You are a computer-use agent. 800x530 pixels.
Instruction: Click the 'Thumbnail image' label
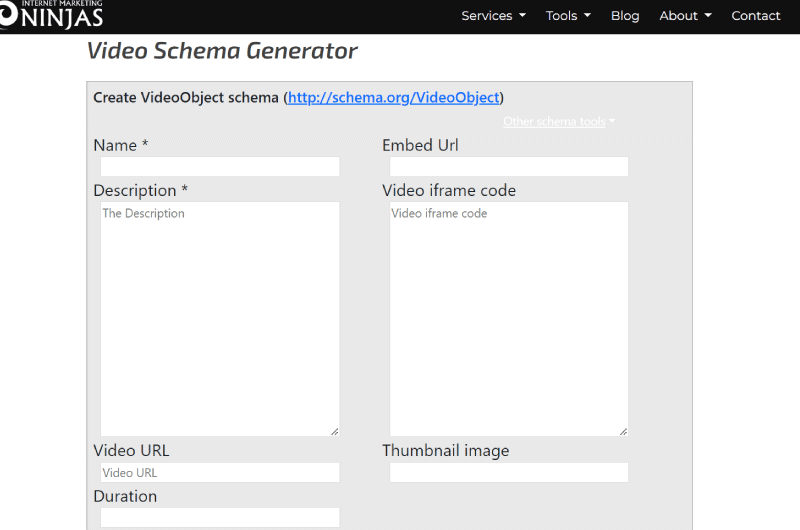point(446,450)
